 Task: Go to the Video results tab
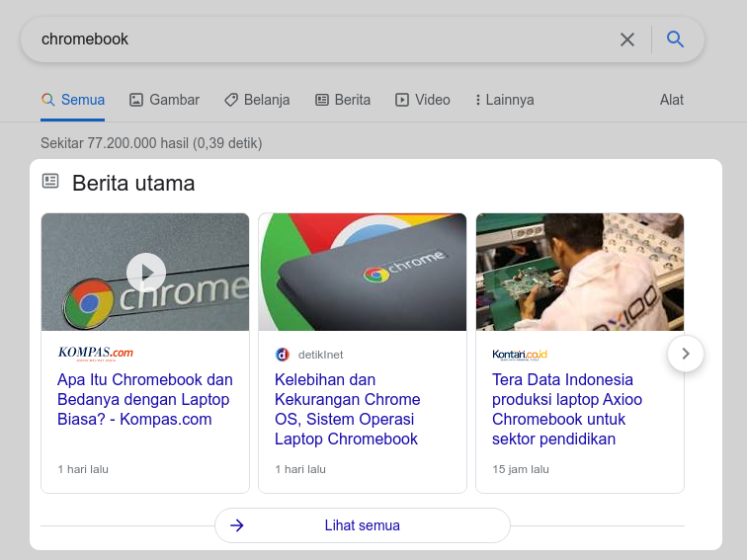[423, 100]
